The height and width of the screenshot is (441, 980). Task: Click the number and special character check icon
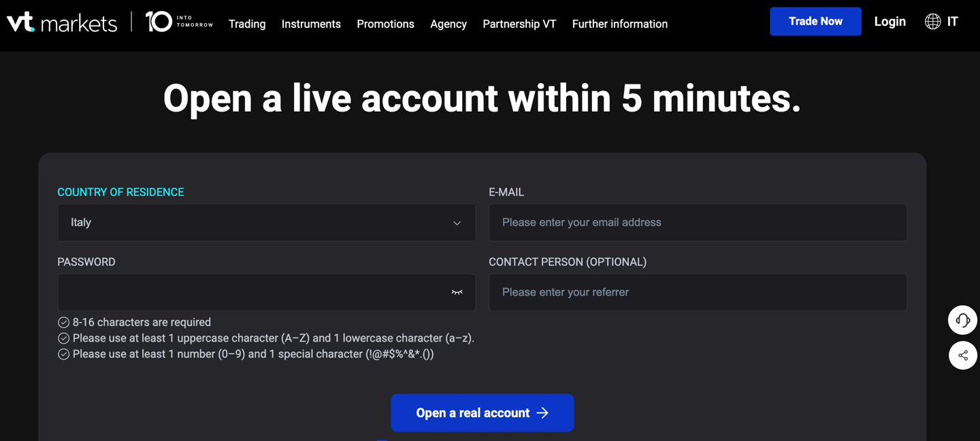tap(63, 354)
